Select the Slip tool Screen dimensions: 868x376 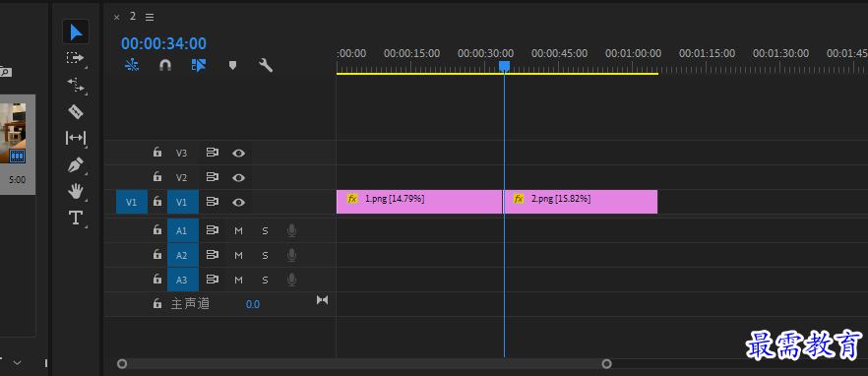[76, 138]
